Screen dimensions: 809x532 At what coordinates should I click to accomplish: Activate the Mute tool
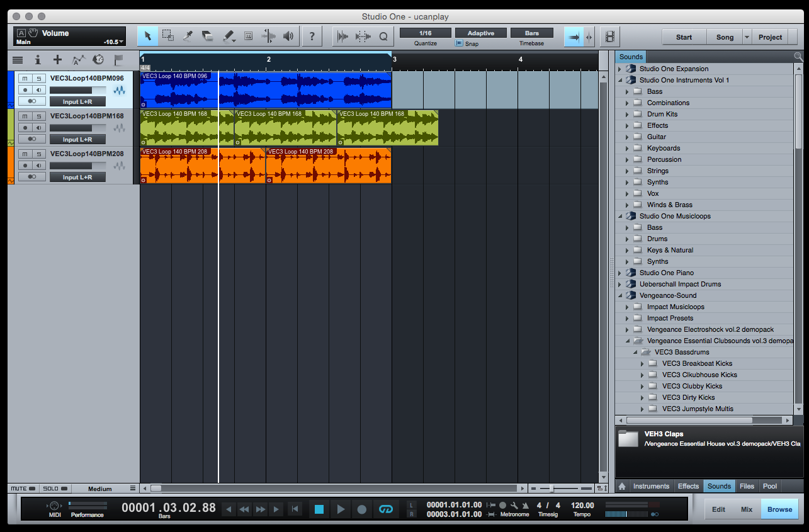[x=248, y=37]
